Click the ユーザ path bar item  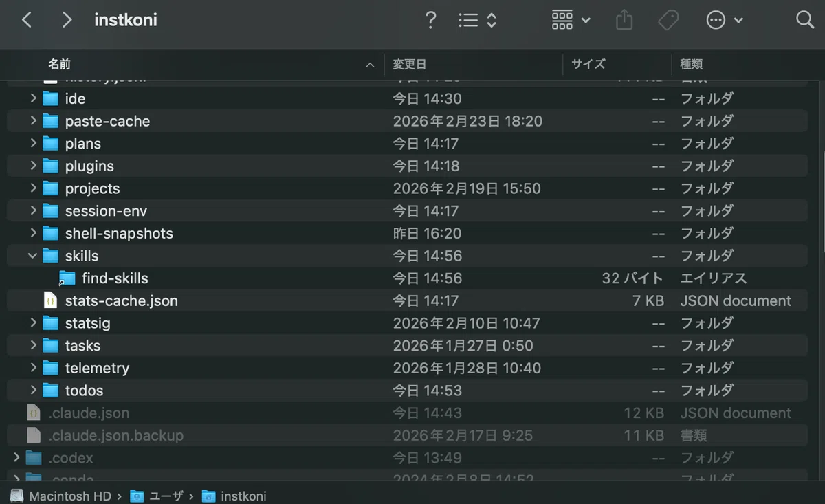point(156,496)
